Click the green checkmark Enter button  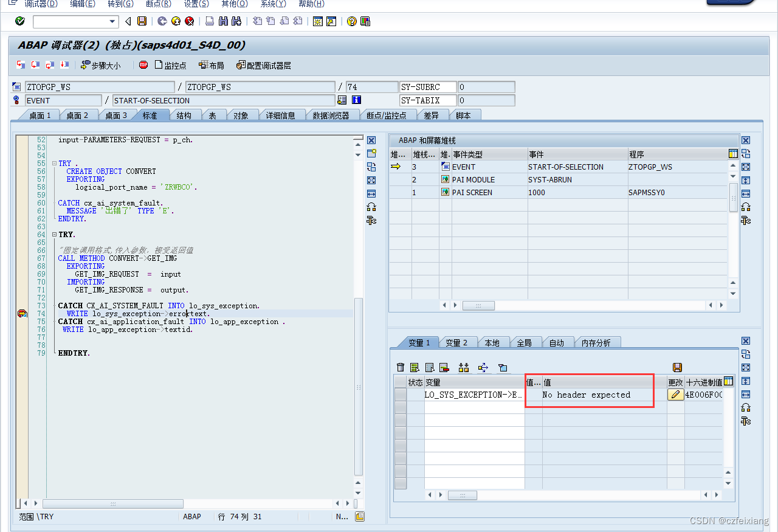pos(19,21)
